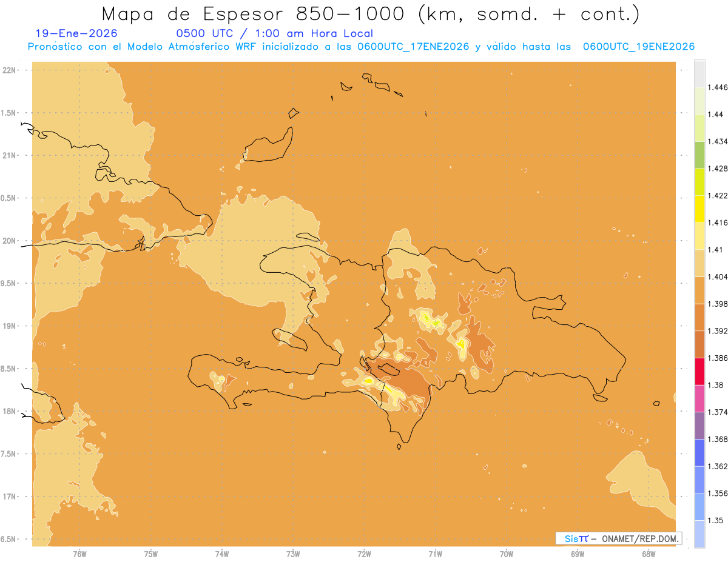Screen dimensions: 728x562
Task: Select the 69W longitude label
Action: 578,554
